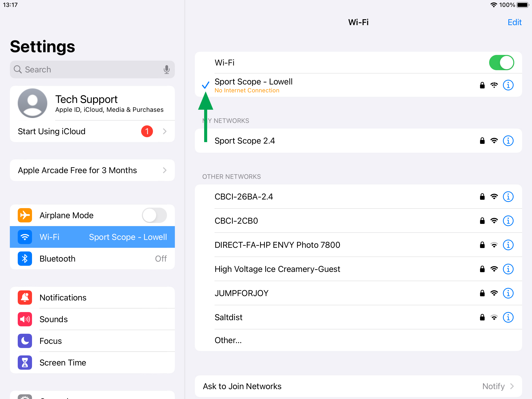Tap Edit in the Wi-Fi header
532x399 pixels.
(515, 22)
